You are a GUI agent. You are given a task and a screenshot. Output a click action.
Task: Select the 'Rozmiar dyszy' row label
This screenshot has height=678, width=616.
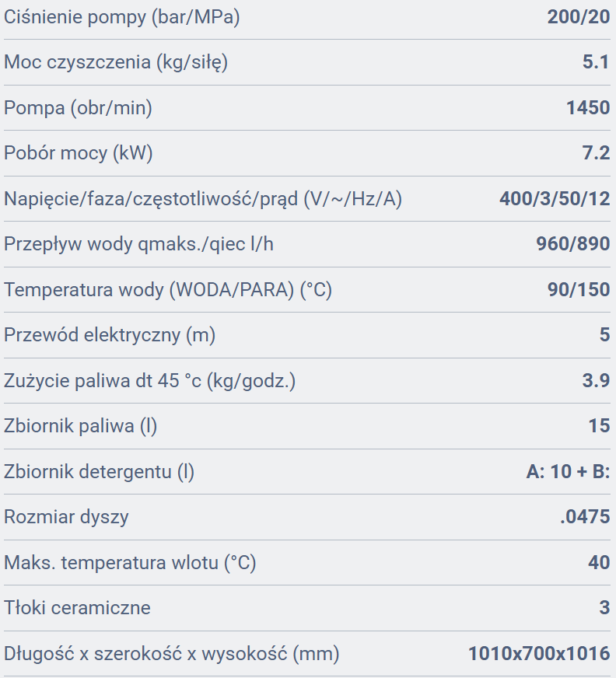pos(66,517)
